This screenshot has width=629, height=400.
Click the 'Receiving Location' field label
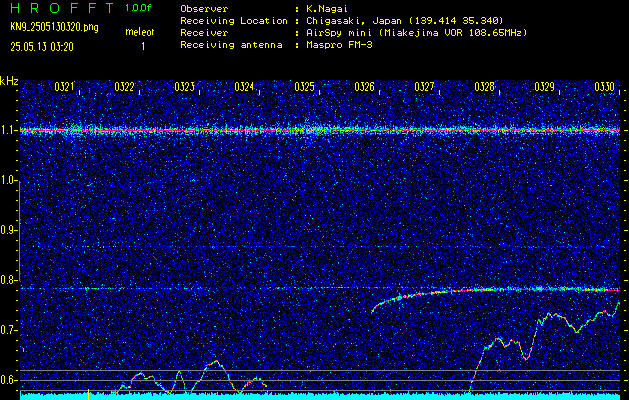[x=234, y=21]
